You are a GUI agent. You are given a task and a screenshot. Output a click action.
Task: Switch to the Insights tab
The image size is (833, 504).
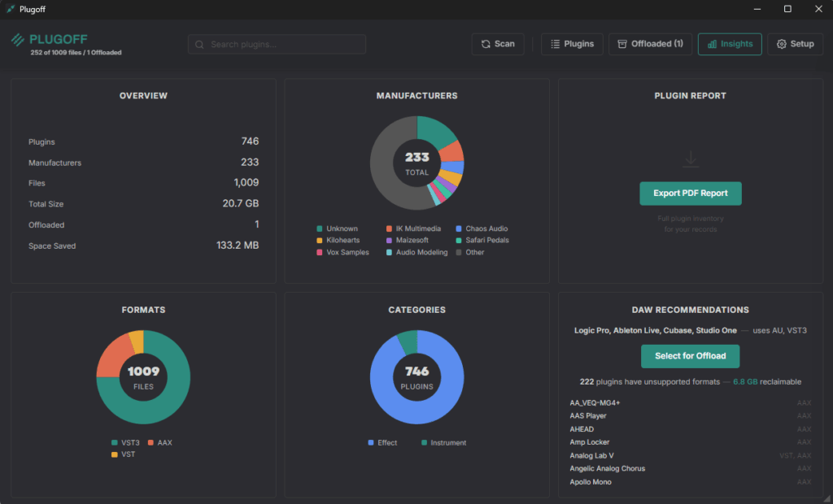pos(729,44)
